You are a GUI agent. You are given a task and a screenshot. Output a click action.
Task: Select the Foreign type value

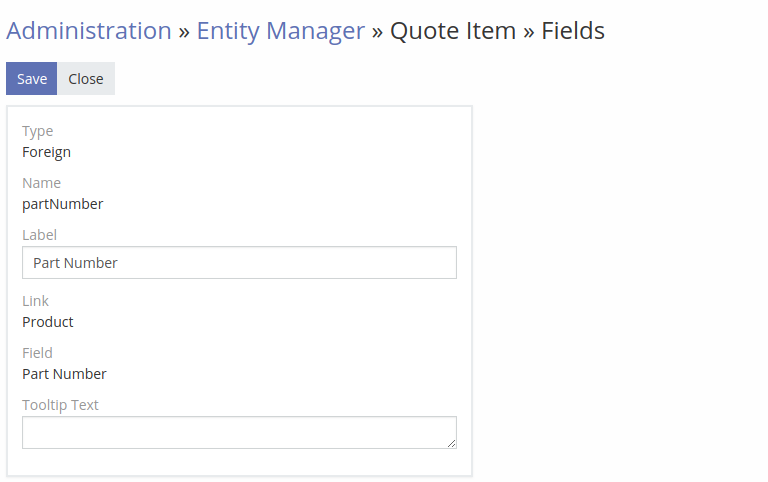pyautogui.click(x=47, y=152)
